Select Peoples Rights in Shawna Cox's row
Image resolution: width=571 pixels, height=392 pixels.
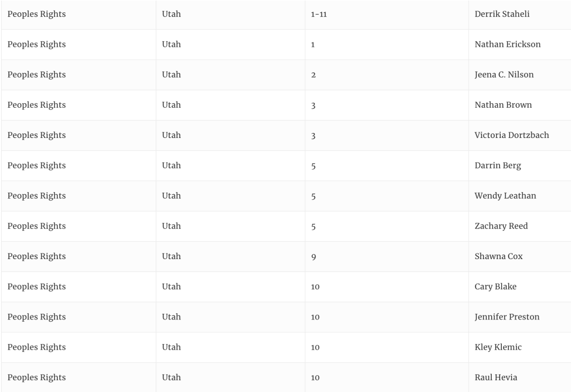click(x=36, y=256)
